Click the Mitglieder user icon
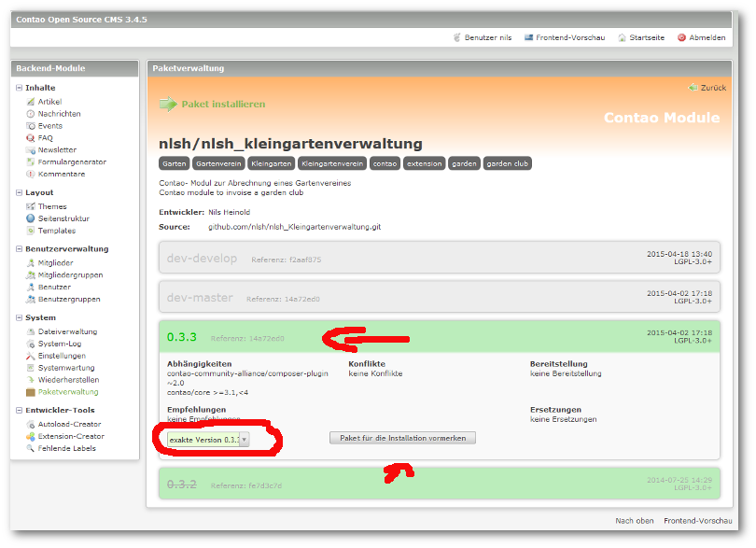 click(31, 263)
